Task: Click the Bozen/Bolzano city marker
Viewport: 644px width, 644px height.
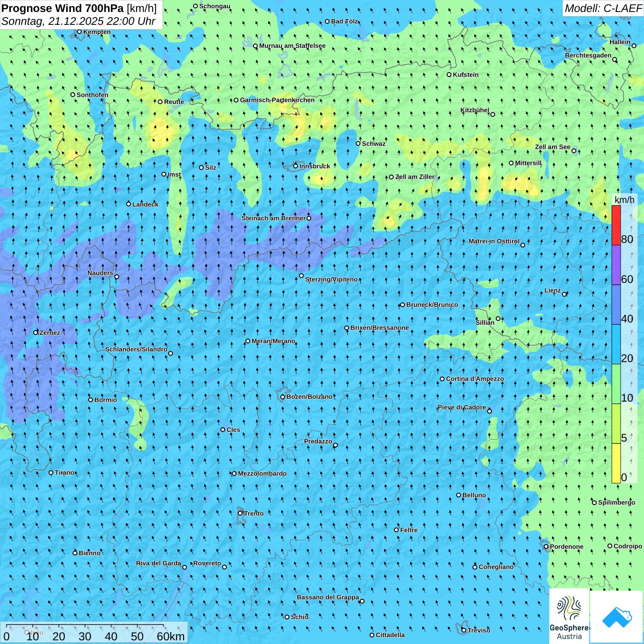Action: point(282,397)
